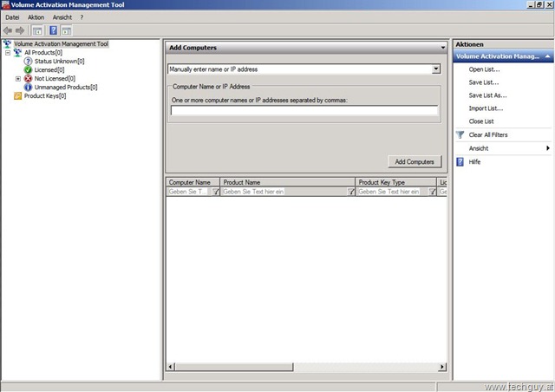
Task: Click the Open List... action
Action: click(484, 69)
